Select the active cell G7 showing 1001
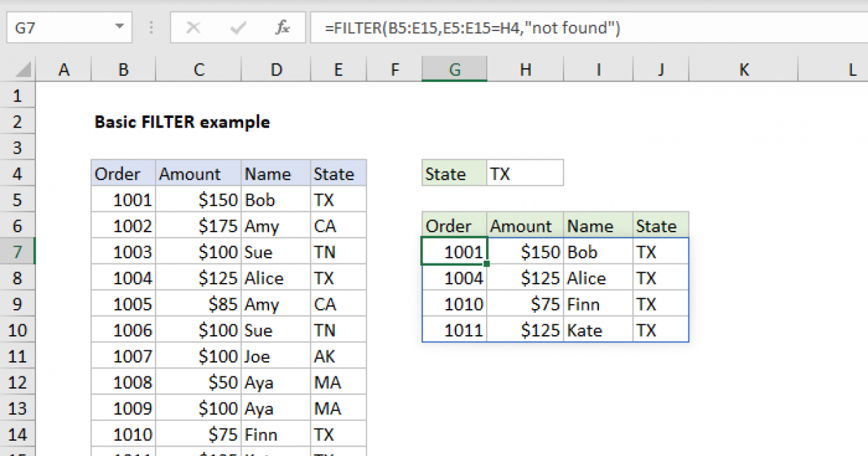 click(454, 252)
